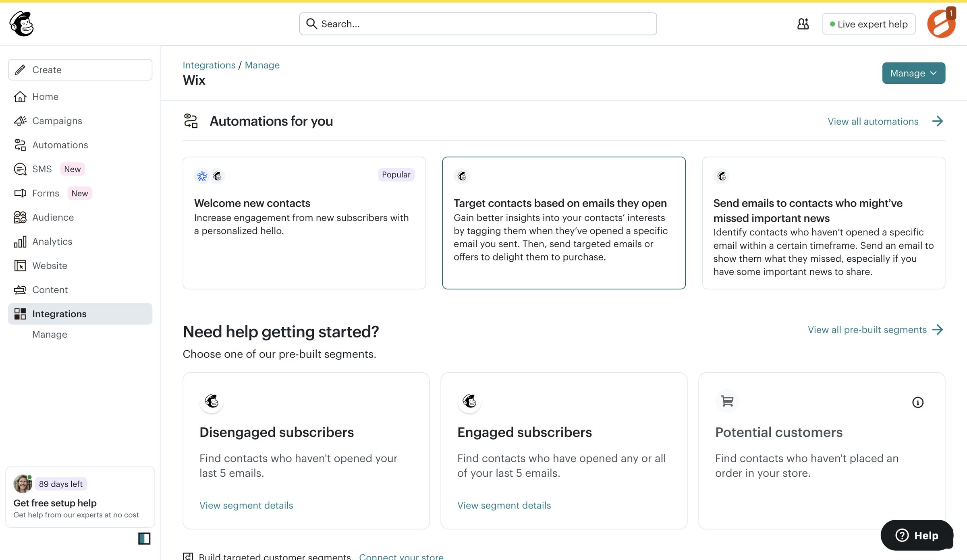This screenshot has height=560, width=967.
Task: Click the expert avatar in setup help
Action: pos(23,484)
